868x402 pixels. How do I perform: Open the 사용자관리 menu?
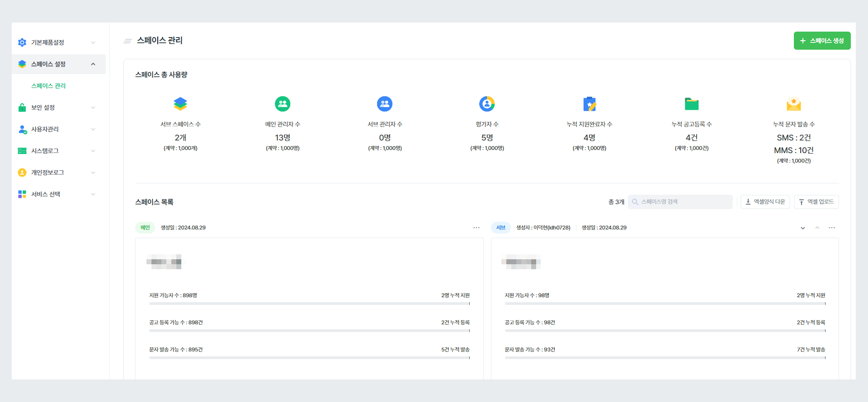click(59, 129)
